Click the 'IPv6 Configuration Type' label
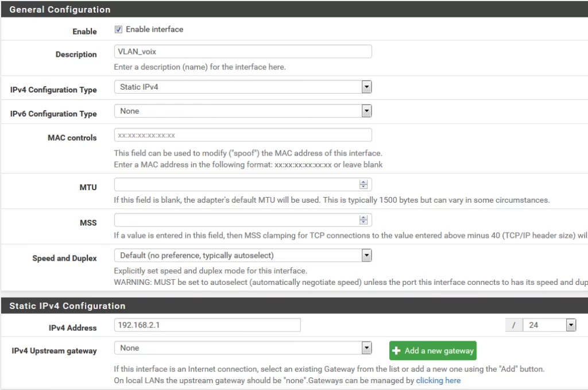The width and height of the screenshot is (588, 390). click(53, 114)
